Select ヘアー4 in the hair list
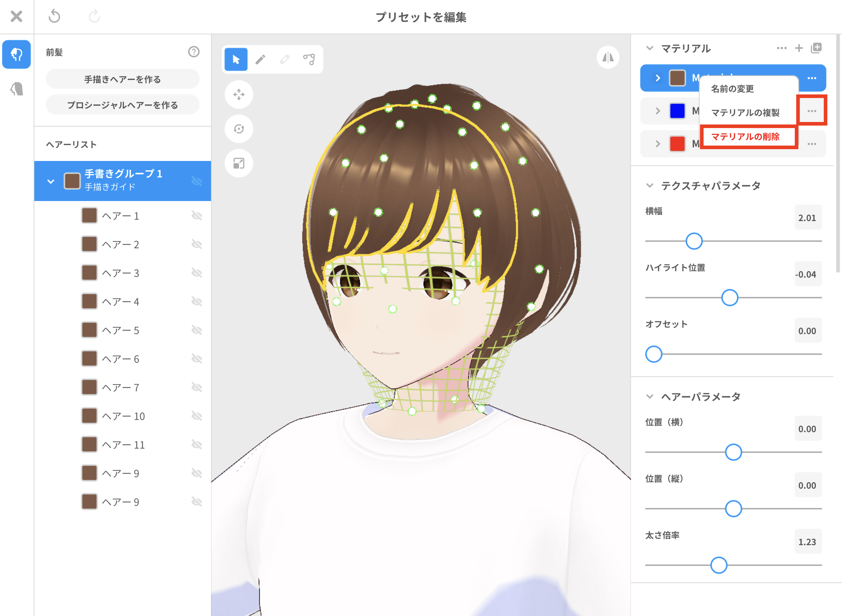The width and height of the screenshot is (842, 616). pyautogui.click(x=122, y=301)
